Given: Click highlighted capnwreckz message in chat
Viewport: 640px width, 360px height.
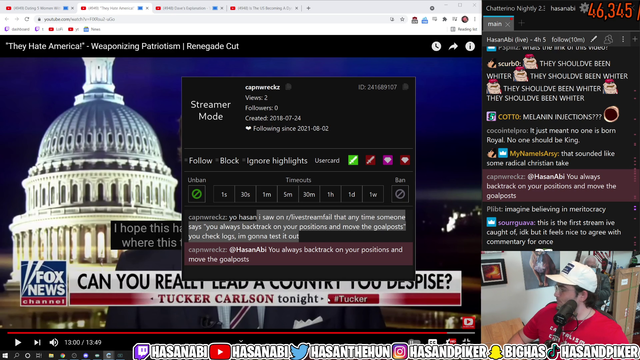Looking at the screenshot, I should (x=558, y=186).
